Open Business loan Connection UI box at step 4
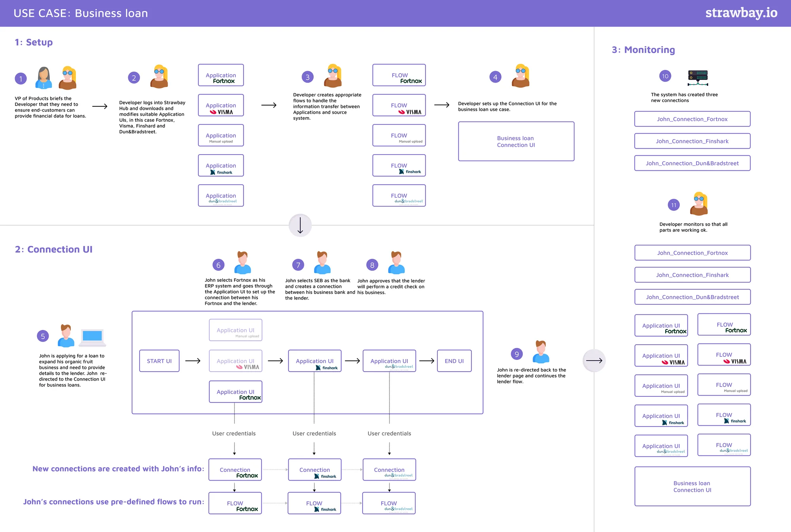Viewport: 791px width, 532px height. coord(516,141)
